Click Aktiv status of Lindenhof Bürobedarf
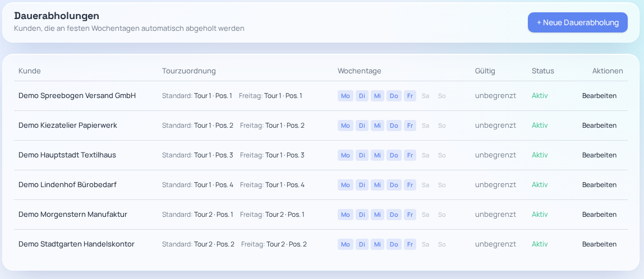The height and width of the screenshot is (279, 644). (x=540, y=185)
